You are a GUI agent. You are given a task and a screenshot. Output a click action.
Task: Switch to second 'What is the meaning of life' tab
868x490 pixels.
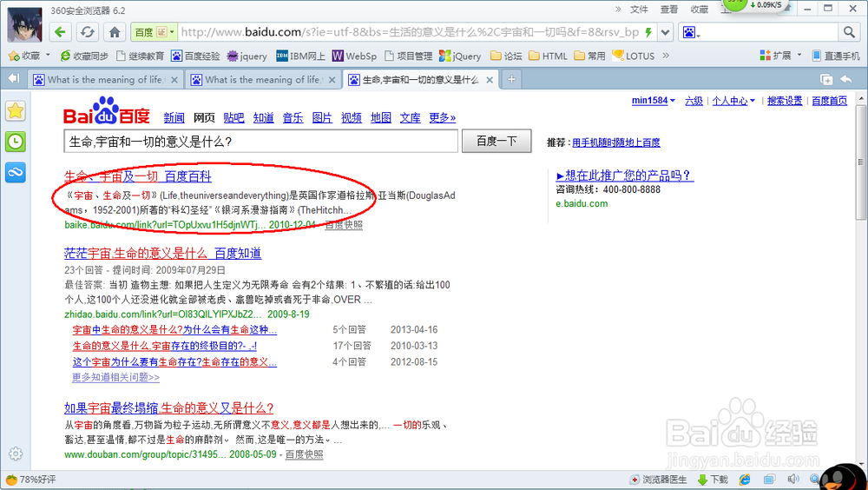click(263, 80)
